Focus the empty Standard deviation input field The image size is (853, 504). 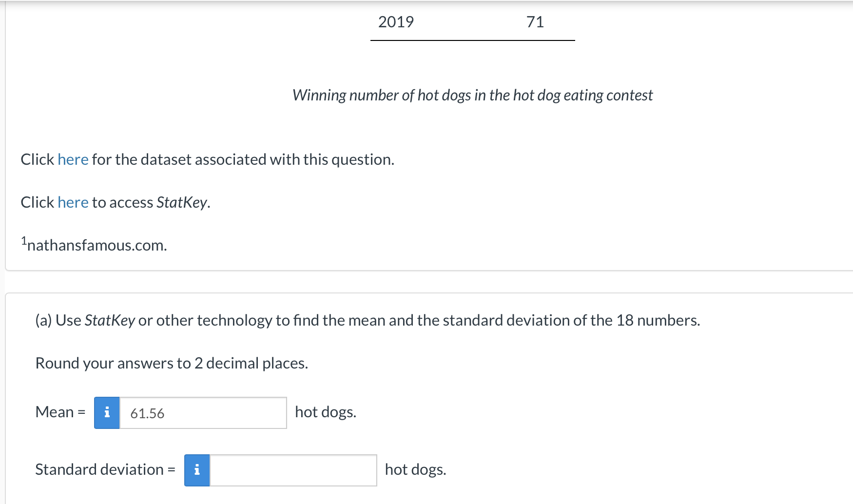(293, 470)
